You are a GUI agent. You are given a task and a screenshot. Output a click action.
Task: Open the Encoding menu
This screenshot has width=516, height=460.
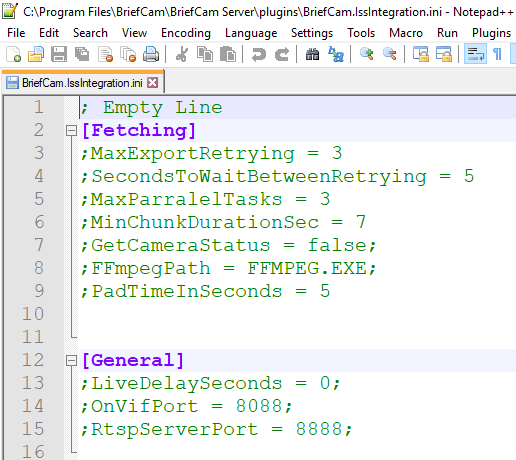click(186, 33)
